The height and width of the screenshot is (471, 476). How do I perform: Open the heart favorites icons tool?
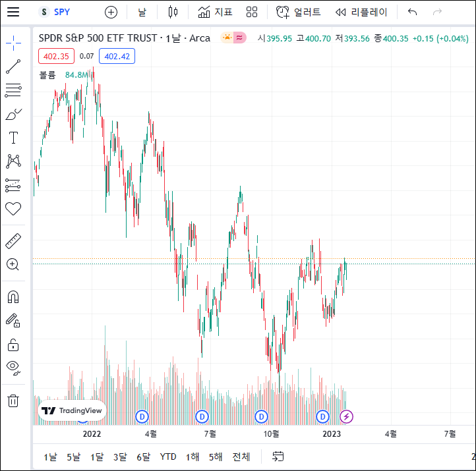[x=13, y=209]
